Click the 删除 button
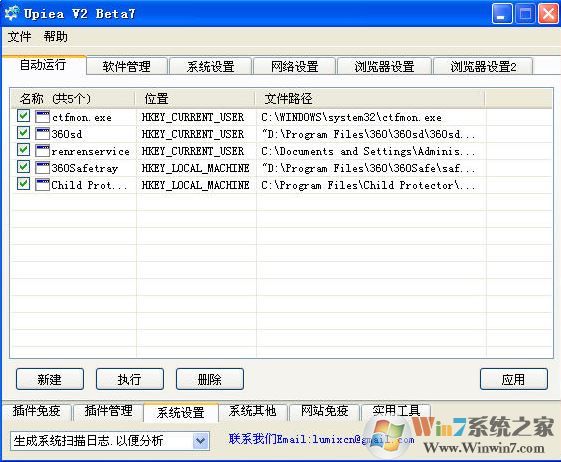This screenshot has height=462, width=561. [210, 379]
